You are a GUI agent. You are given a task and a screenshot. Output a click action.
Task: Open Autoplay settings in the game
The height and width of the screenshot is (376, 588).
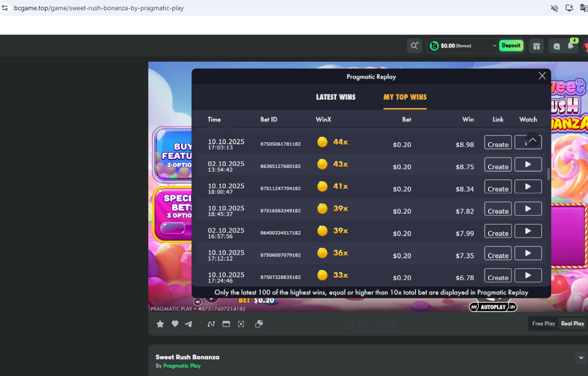coord(493,306)
